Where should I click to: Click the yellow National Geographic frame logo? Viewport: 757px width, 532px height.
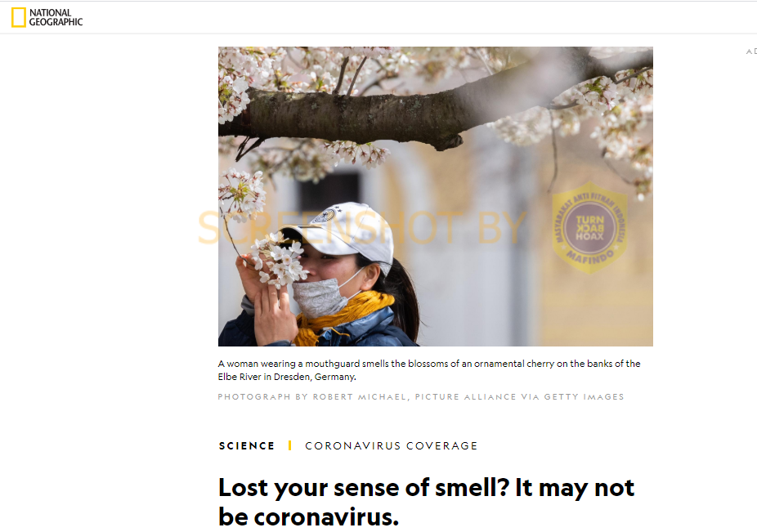click(x=18, y=17)
